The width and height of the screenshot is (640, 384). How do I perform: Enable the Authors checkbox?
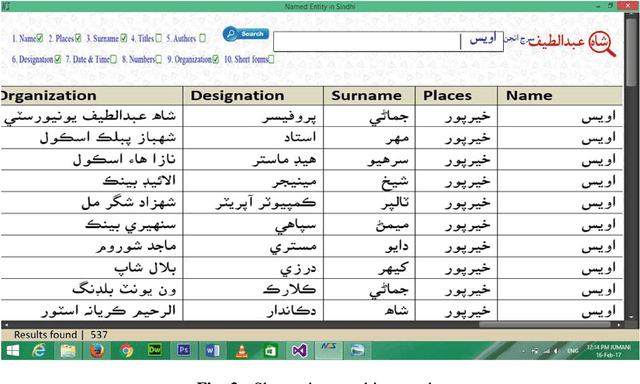pos(202,38)
